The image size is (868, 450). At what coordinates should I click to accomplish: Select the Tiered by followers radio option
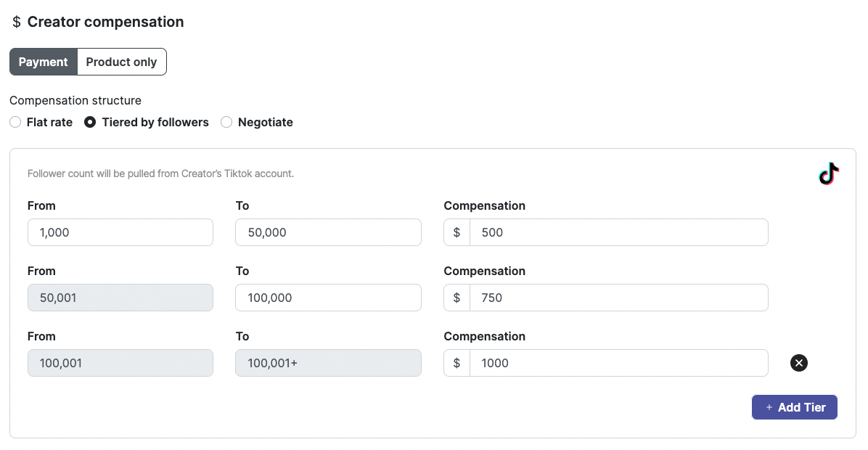tap(91, 123)
